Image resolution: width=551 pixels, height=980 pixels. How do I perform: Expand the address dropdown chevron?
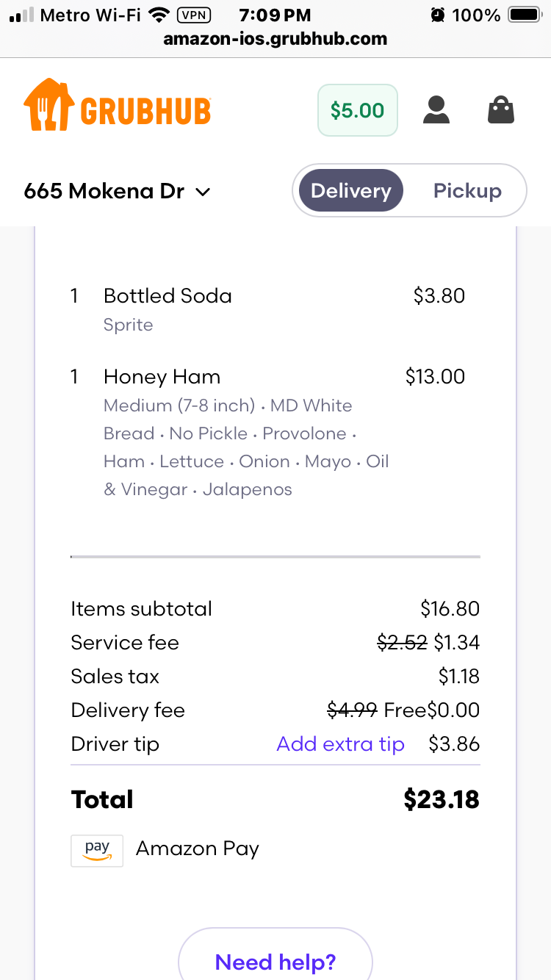(x=203, y=192)
